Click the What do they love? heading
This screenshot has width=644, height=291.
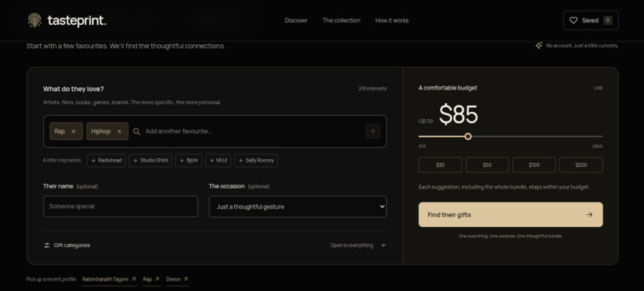(x=74, y=89)
